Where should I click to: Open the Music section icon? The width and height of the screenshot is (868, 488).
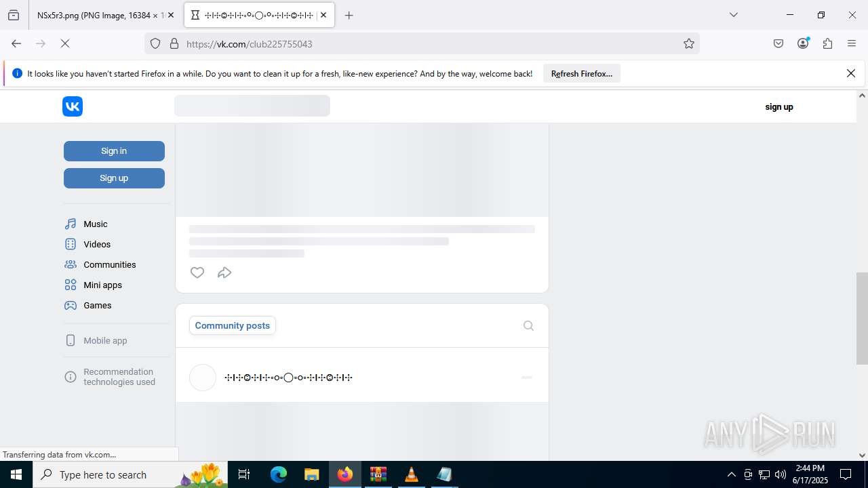[71, 224]
